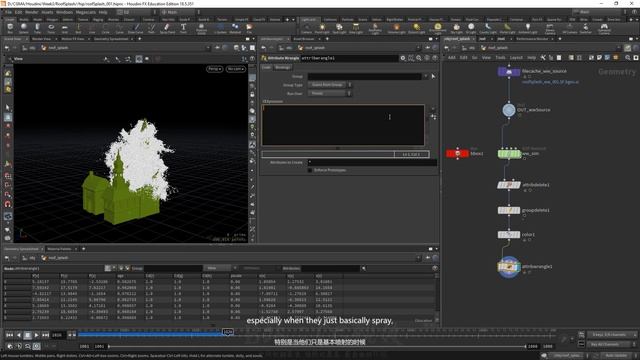Select the Box shelf tool
Image resolution: width=640 pixels, height=360 pixels.
point(10,28)
